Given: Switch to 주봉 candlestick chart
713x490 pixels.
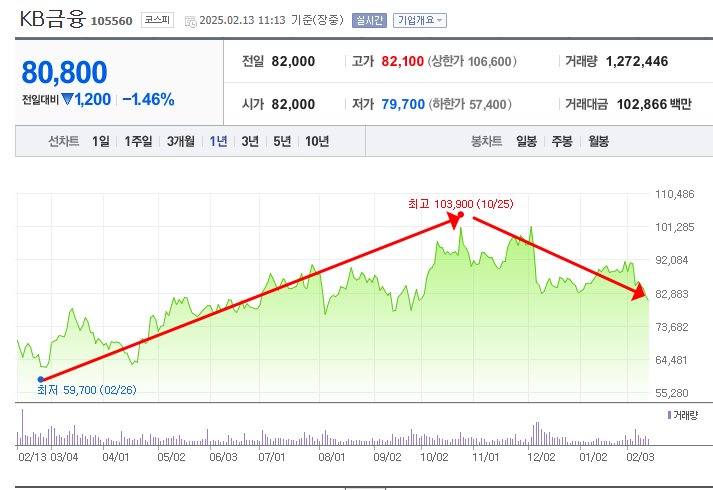Looking at the screenshot, I should (x=562, y=141).
